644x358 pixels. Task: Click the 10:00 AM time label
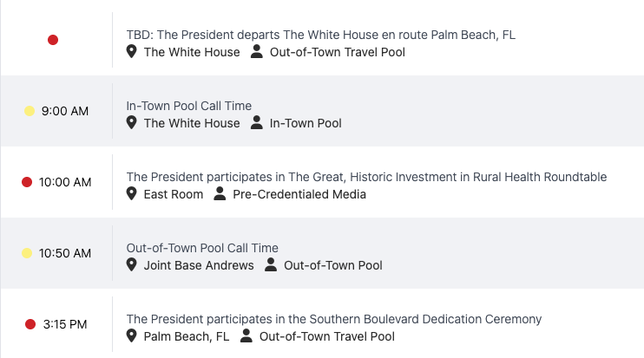(65, 182)
